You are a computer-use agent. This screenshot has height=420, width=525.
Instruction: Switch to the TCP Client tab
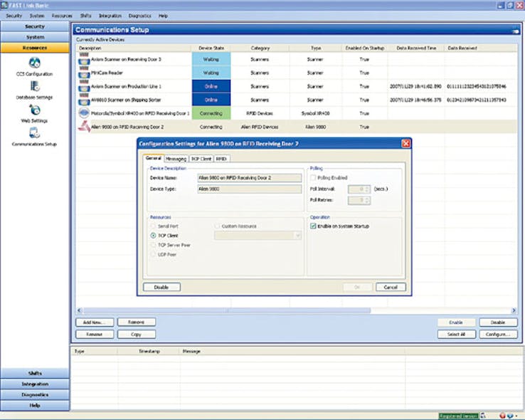[201, 159]
